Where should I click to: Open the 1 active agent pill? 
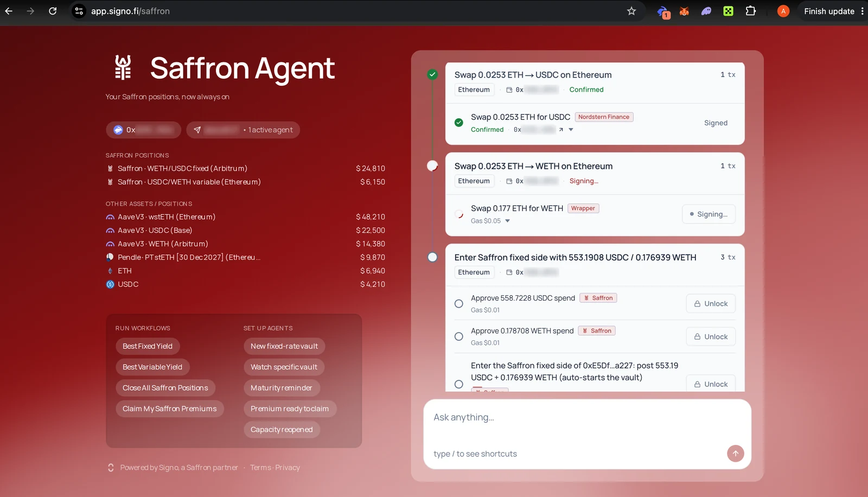coord(243,130)
